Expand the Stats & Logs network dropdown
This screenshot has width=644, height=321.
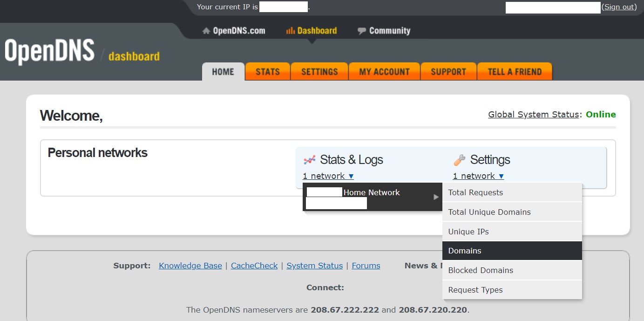click(x=328, y=176)
